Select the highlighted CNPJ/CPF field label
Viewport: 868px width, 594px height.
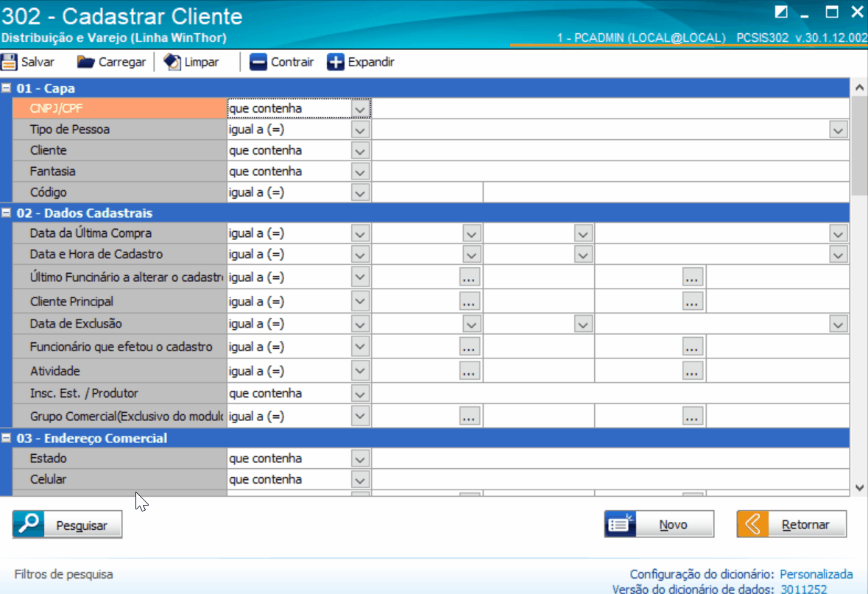[119, 108]
